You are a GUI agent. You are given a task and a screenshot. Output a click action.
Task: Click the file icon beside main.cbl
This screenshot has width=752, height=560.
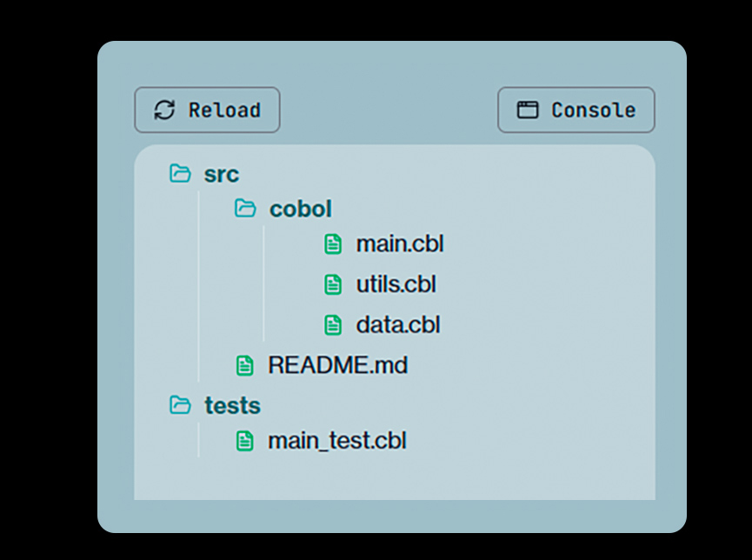click(333, 243)
